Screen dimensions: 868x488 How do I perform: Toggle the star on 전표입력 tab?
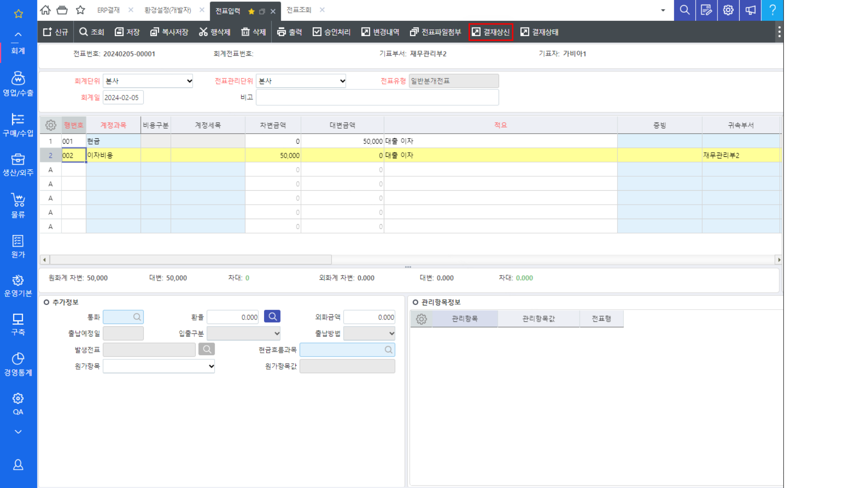click(x=251, y=11)
